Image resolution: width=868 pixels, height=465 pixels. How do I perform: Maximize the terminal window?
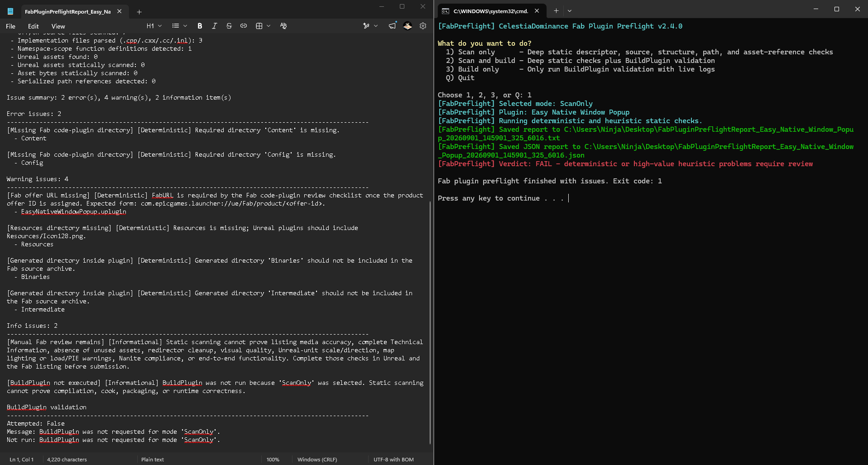pos(837,9)
